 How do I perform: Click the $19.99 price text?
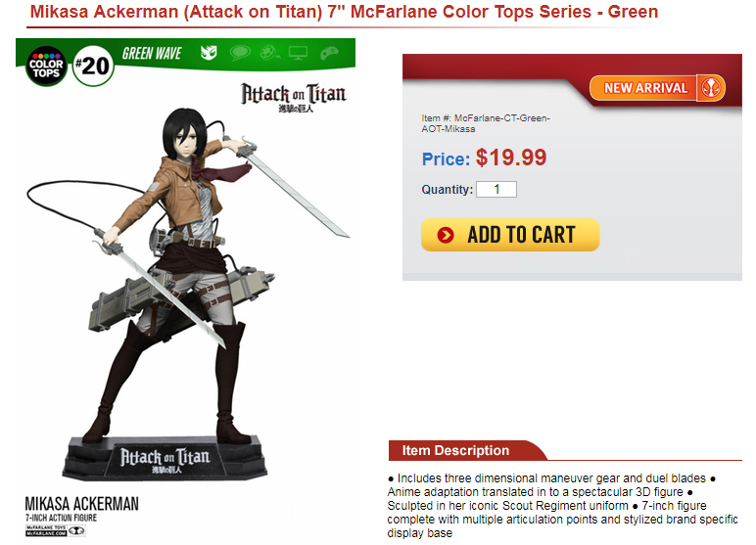pyautogui.click(x=511, y=158)
